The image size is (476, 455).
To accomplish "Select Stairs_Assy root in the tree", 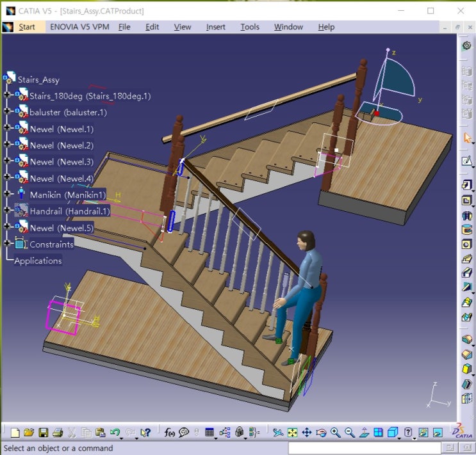I will point(38,80).
